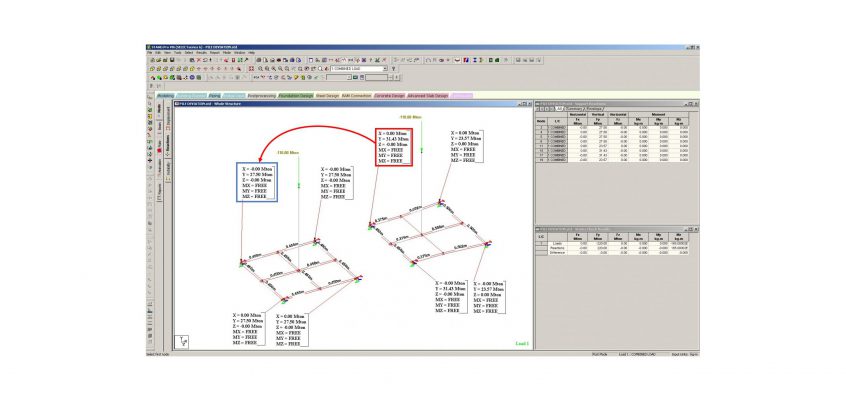Click the zoom in magnifier icon

[x=259, y=69]
